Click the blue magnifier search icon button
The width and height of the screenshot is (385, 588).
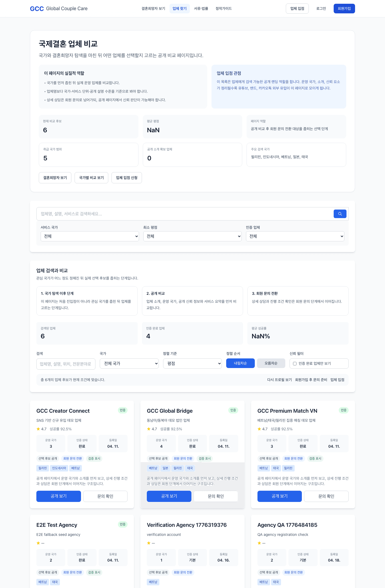pyautogui.click(x=340, y=214)
